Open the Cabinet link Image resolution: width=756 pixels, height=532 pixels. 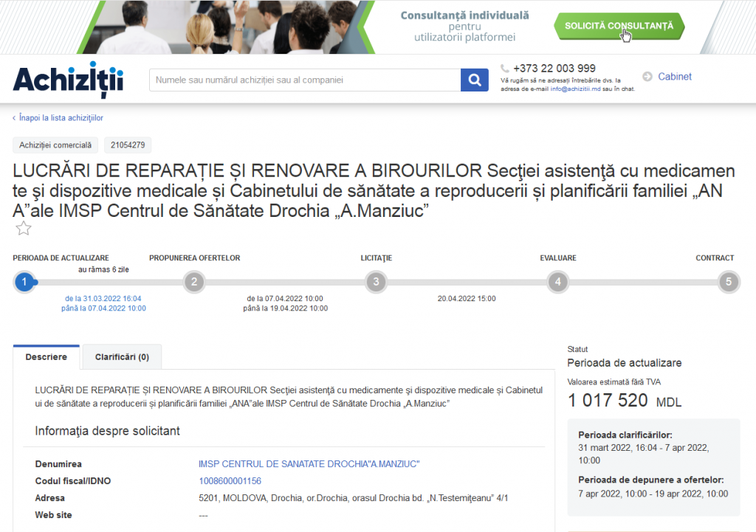click(674, 77)
